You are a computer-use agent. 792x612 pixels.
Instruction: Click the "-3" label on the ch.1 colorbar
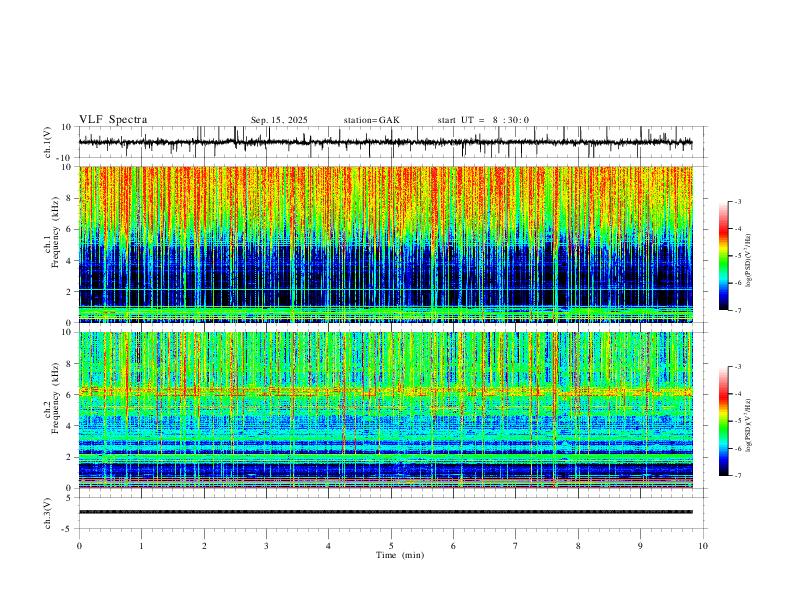(x=737, y=201)
